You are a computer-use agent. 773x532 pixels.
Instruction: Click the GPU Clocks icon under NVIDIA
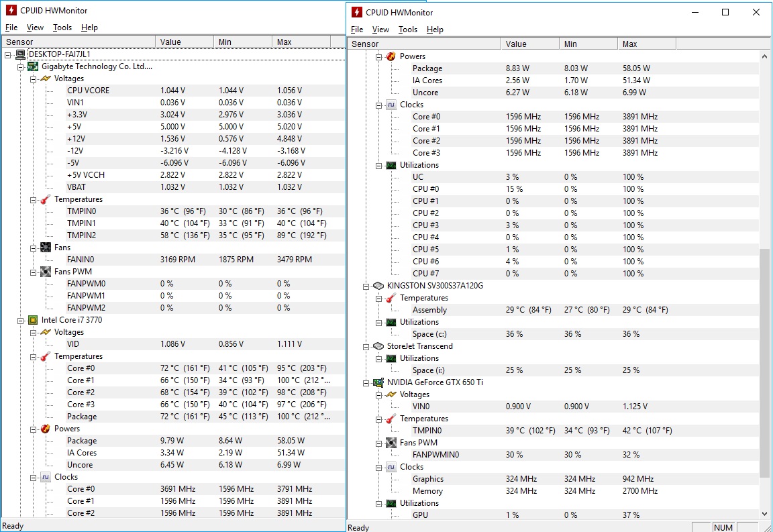[391, 467]
